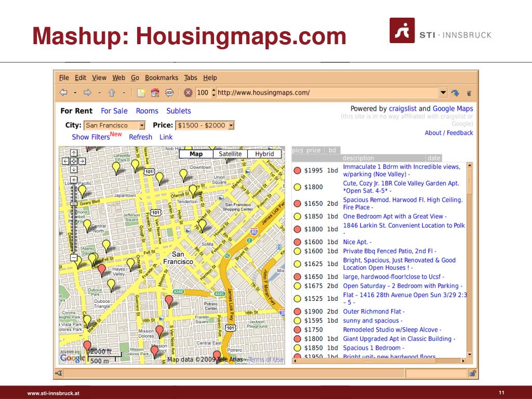Screen dimensions: 532x399
Task: Switch the map to Satellite view
Action: (x=230, y=154)
